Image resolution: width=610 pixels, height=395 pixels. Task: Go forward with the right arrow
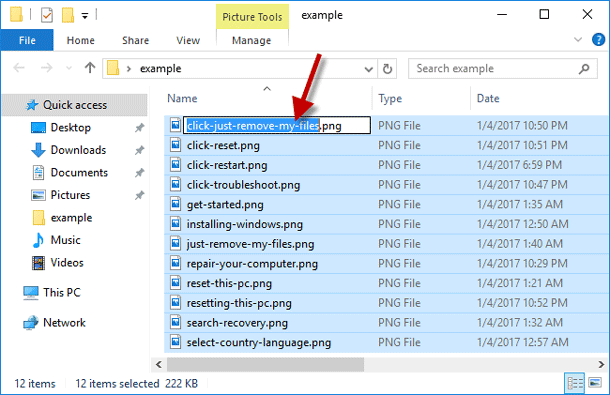tap(46, 68)
